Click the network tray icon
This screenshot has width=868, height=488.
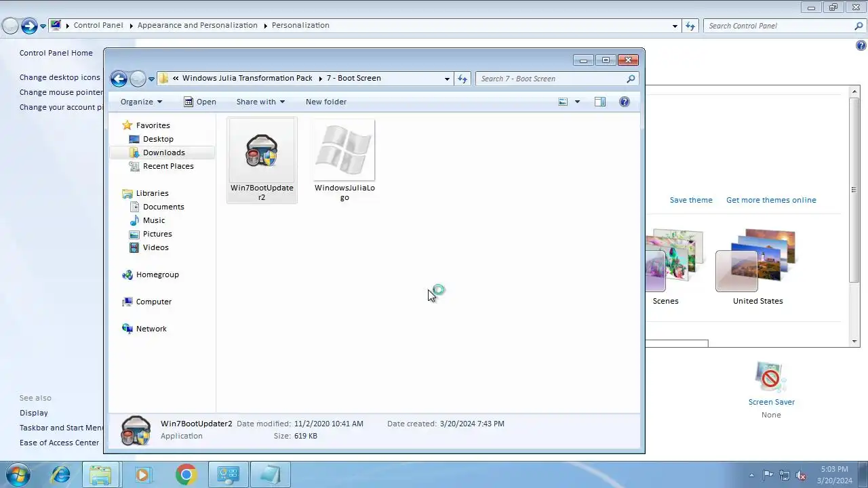(x=785, y=475)
